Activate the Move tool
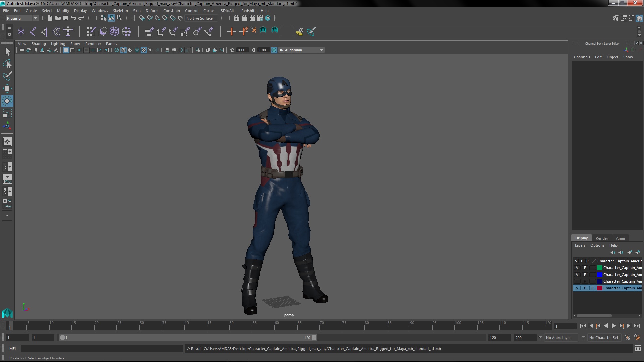 pos(7,88)
